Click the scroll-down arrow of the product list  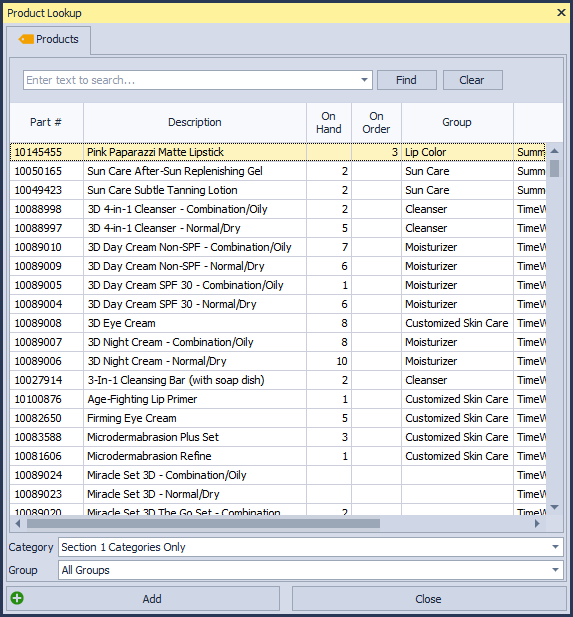tap(555, 507)
